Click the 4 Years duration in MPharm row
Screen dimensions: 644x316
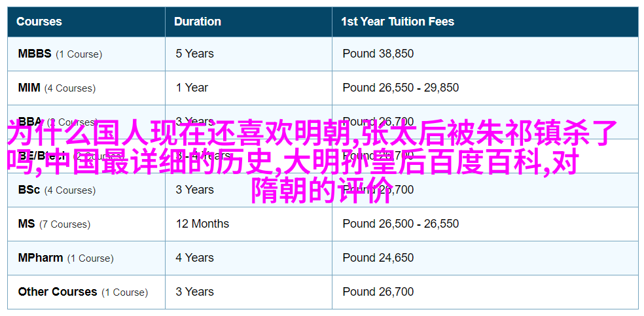coord(194,258)
